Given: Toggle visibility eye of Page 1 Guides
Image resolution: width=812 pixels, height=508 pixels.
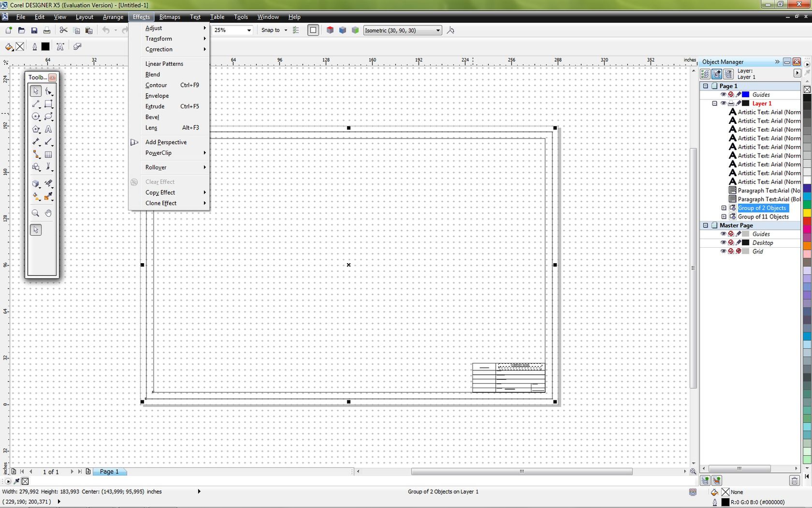Looking at the screenshot, I should pyautogui.click(x=724, y=95).
